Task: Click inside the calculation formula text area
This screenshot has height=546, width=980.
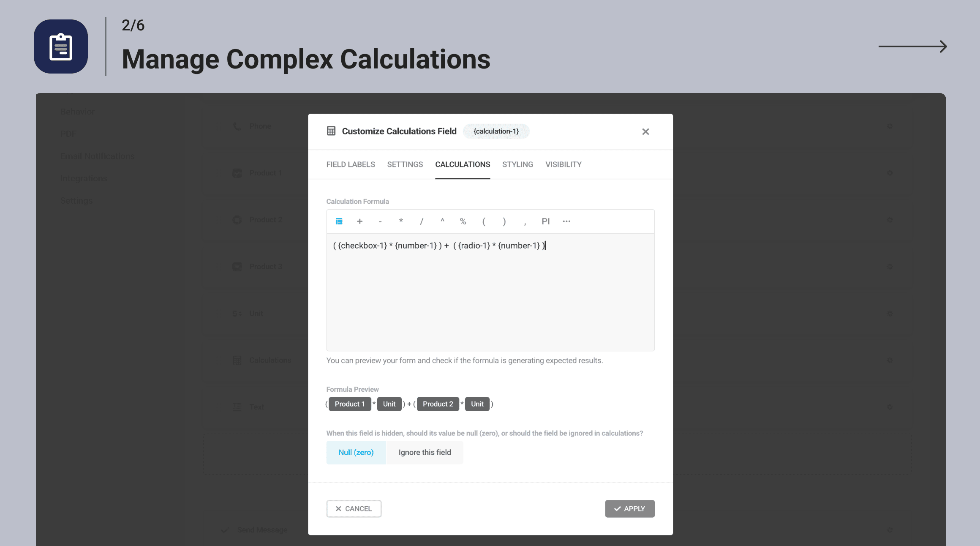Action: [x=490, y=296]
